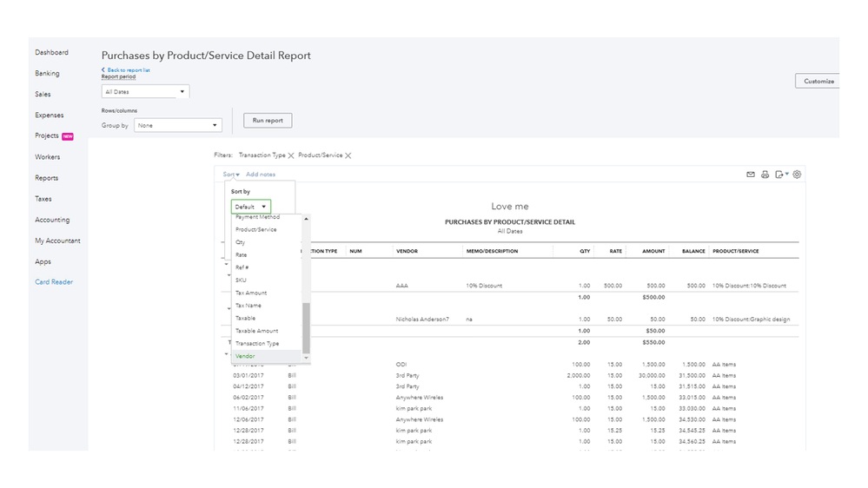The width and height of the screenshot is (868, 488).
Task: Remove the Transaction Type filter
Action: pos(291,156)
